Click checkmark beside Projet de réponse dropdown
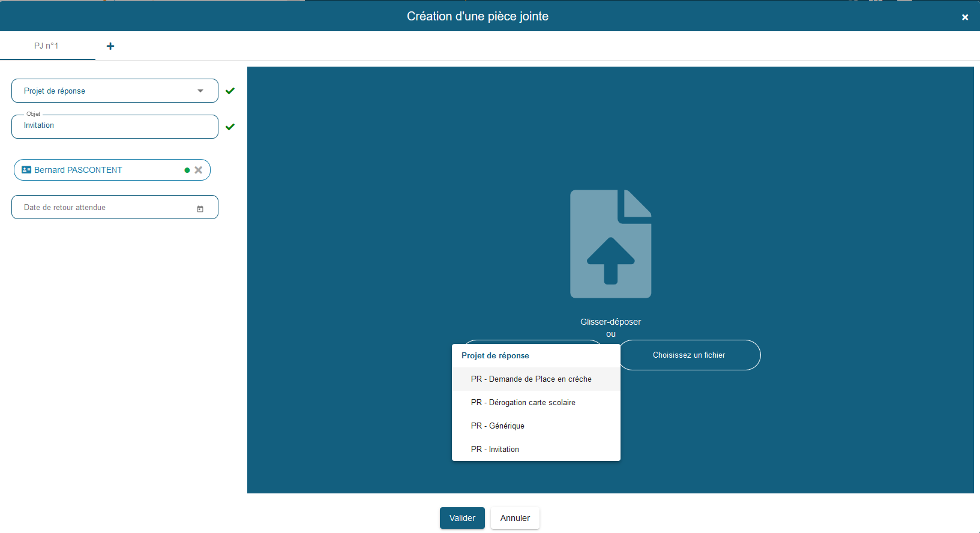The image size is (980, 533). [230, 91]
